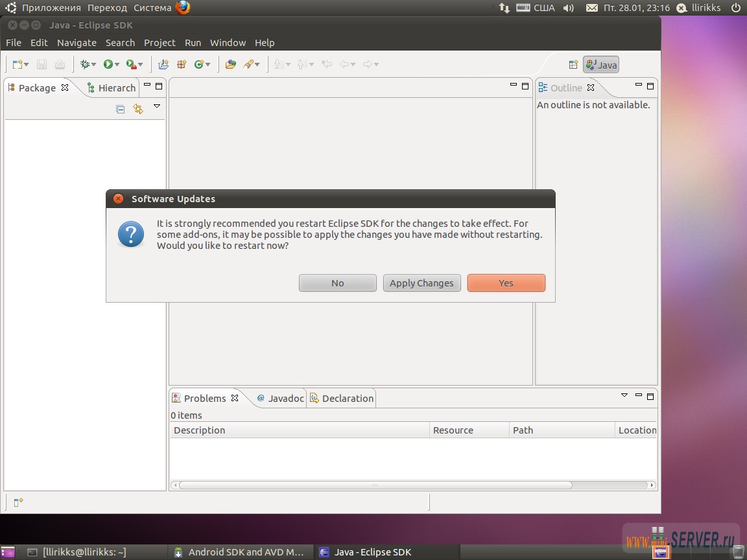This screenshot has width=747, height=560.
Task: Open the File menu
Action: 14,43
